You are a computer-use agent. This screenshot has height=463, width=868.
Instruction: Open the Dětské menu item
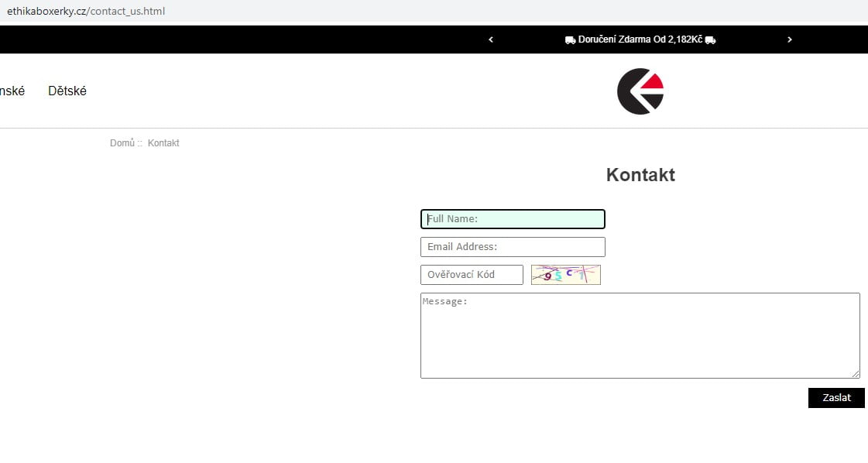click(x=67, y=91)
